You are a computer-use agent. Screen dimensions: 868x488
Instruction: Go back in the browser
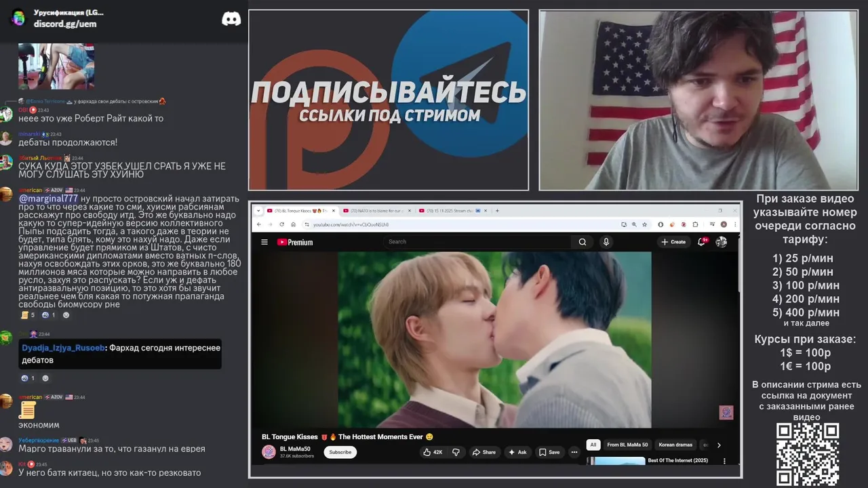258,224
